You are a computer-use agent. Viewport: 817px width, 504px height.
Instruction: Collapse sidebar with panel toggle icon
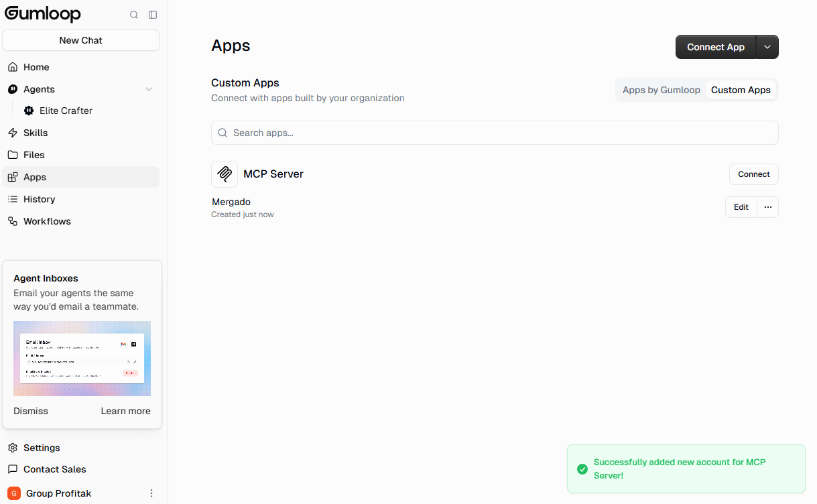click(153, 15)
